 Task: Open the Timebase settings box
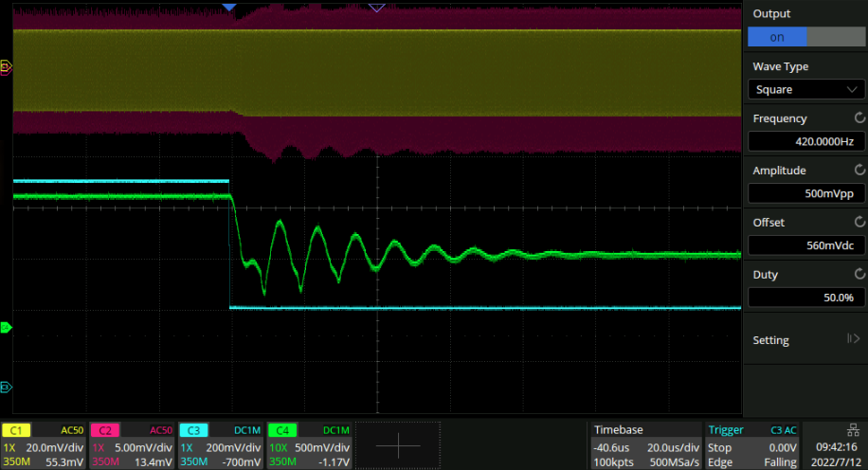click(644, 445)
